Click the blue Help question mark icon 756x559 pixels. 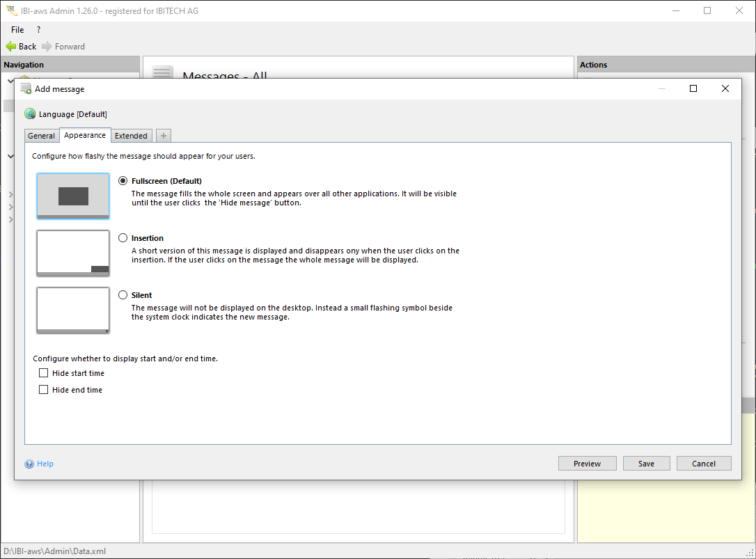pos(29,464)
